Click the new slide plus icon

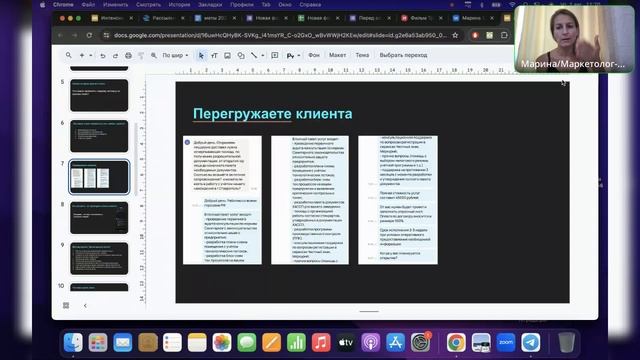pos(82,55)
